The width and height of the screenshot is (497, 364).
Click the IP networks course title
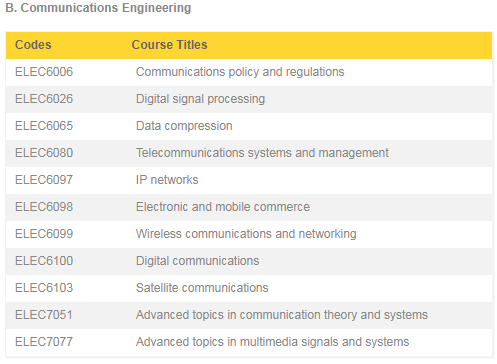point(167,180)
